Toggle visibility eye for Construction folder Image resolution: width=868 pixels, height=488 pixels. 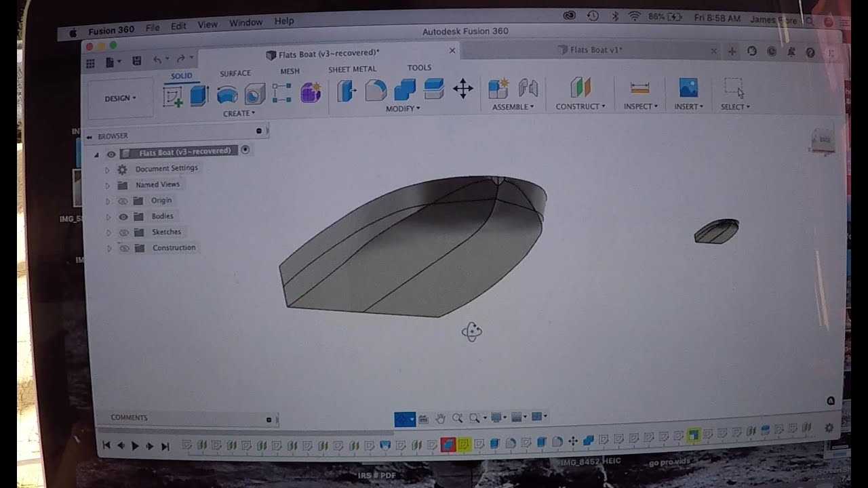point(124,249)
